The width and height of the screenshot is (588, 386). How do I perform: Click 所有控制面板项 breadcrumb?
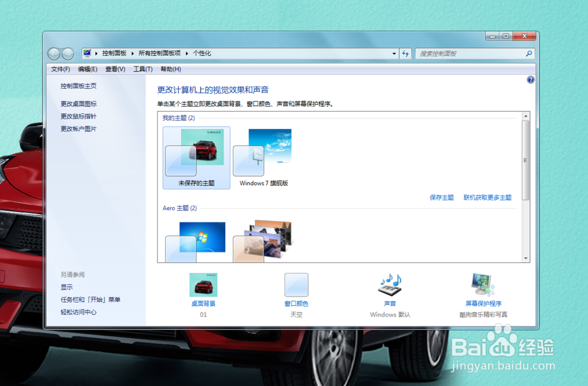159,54
